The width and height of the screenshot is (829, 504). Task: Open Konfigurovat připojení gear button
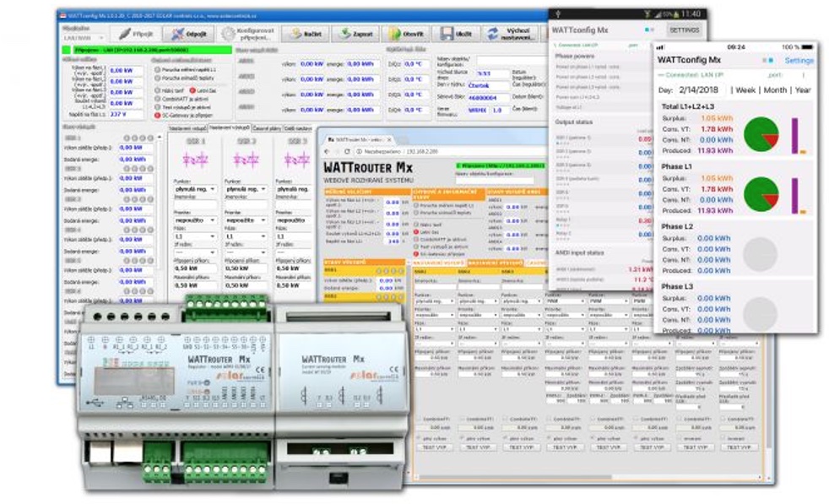coord(248,34)
